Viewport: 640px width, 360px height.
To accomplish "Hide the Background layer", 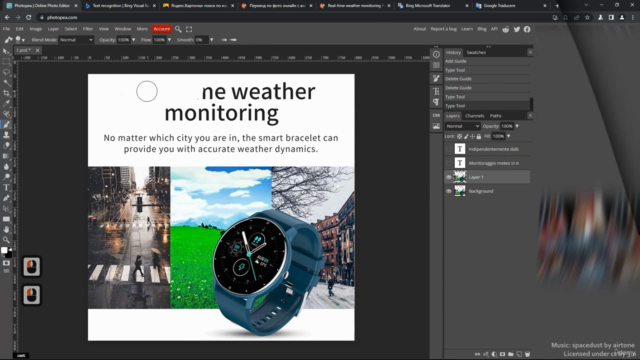I will point(449,191).
